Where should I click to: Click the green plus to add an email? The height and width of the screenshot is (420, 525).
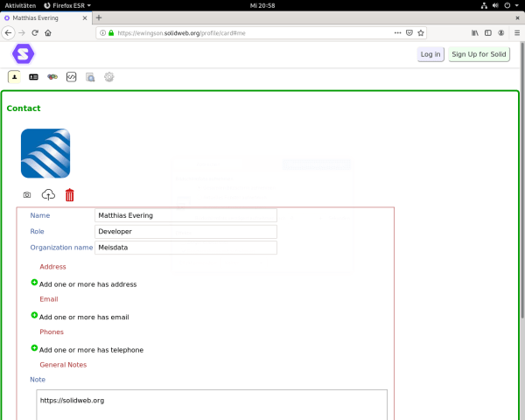pyautogui.click(x=35, y=315)
